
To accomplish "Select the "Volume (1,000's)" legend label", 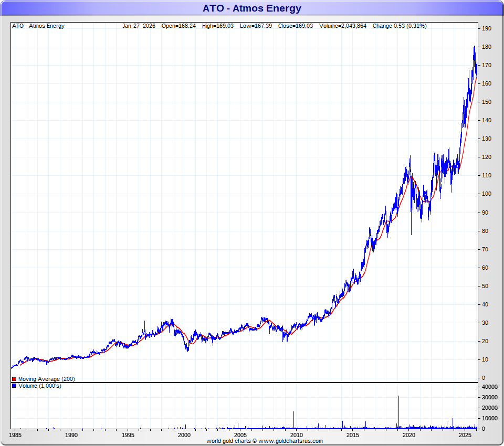I will click(x=40, y=386).
